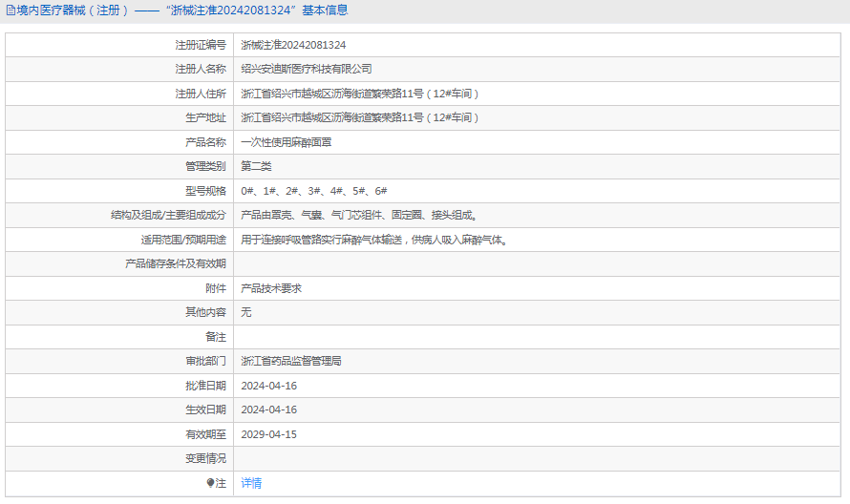This screenshot has width=850, height=504.
Task: Click the 产品储存条件及有效期 label
Action: 175,263
